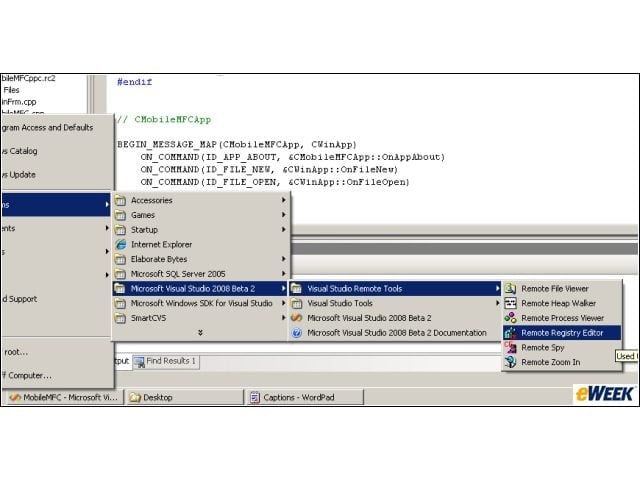Click Games folder icon

pos(120,215)
